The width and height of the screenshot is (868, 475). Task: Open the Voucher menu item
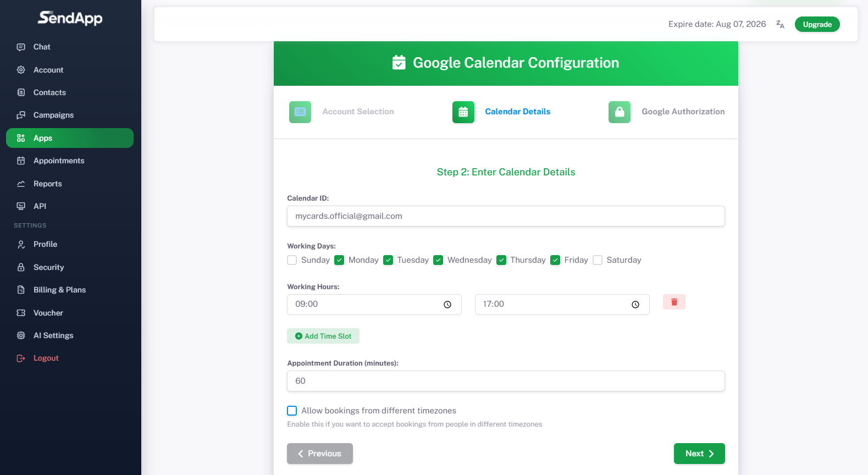(x=70, y=313)
